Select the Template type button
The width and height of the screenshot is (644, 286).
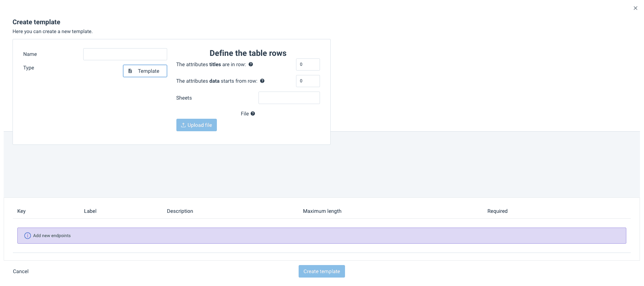tap(145, 71)
